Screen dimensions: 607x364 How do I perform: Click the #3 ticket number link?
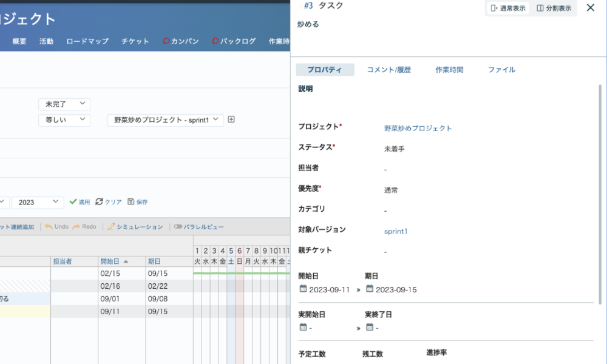coord(308,5)
